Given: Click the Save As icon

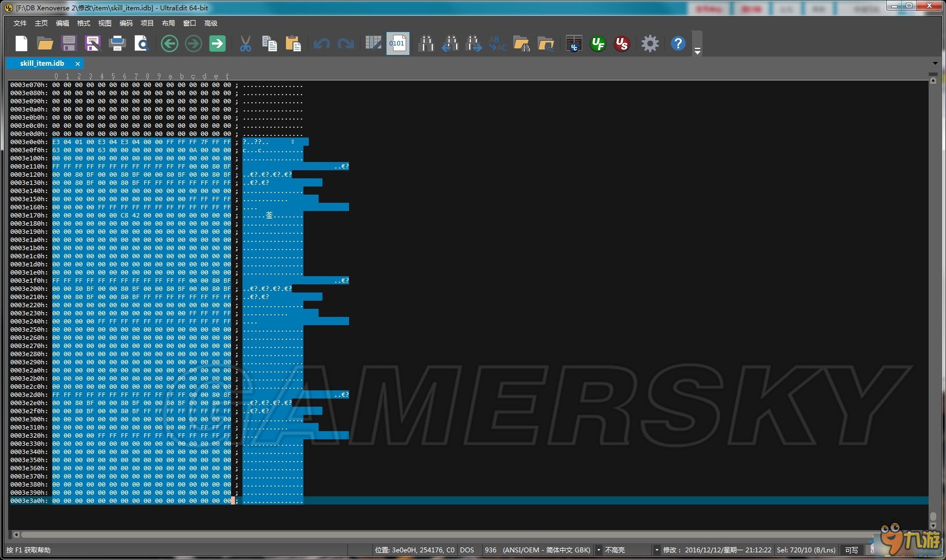Looking at the screenshot, I should pyautogui.click(x=93, y=43).
